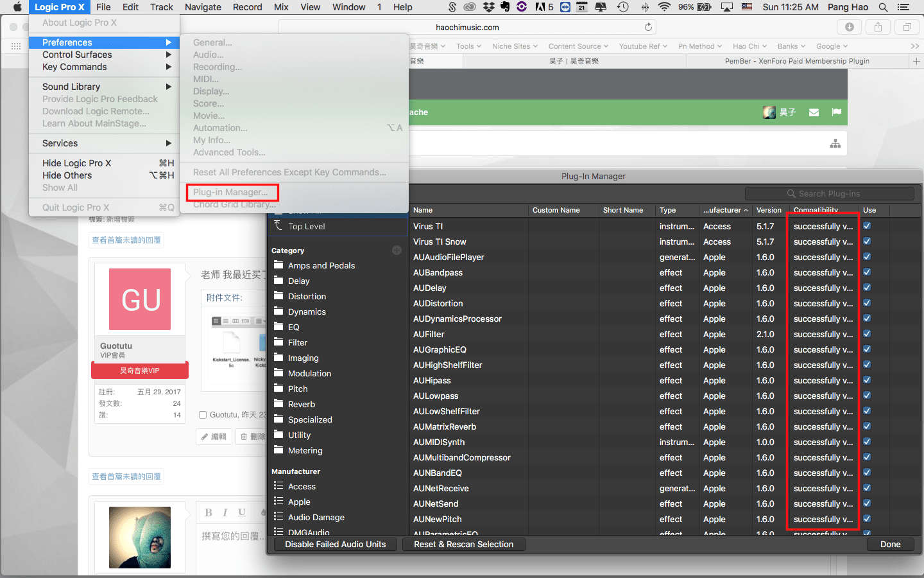Toggle Use checkbox for AUMatrixReverb
924x578 pixels.
[x=867, y=426]
